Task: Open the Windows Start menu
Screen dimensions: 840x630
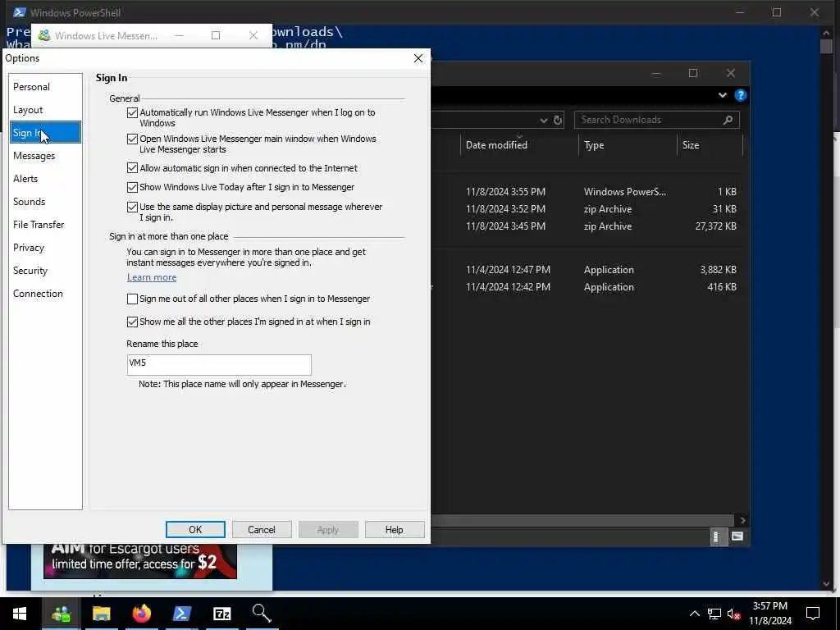Action: click(x=20, y=614)
